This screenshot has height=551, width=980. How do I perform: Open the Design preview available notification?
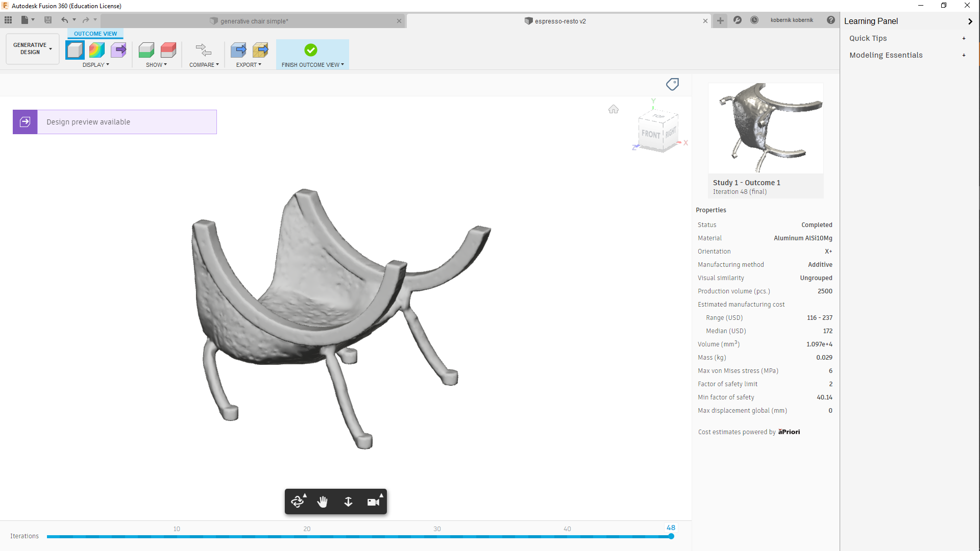point(114,122)
